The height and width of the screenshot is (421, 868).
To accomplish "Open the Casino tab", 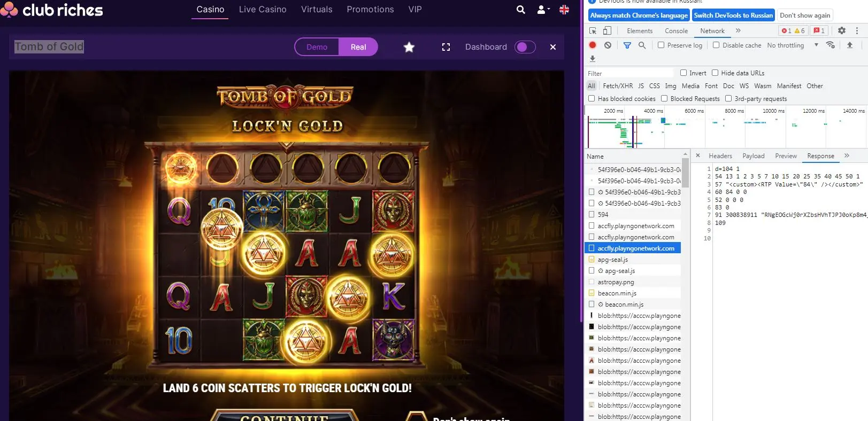I will coord(210,10).
